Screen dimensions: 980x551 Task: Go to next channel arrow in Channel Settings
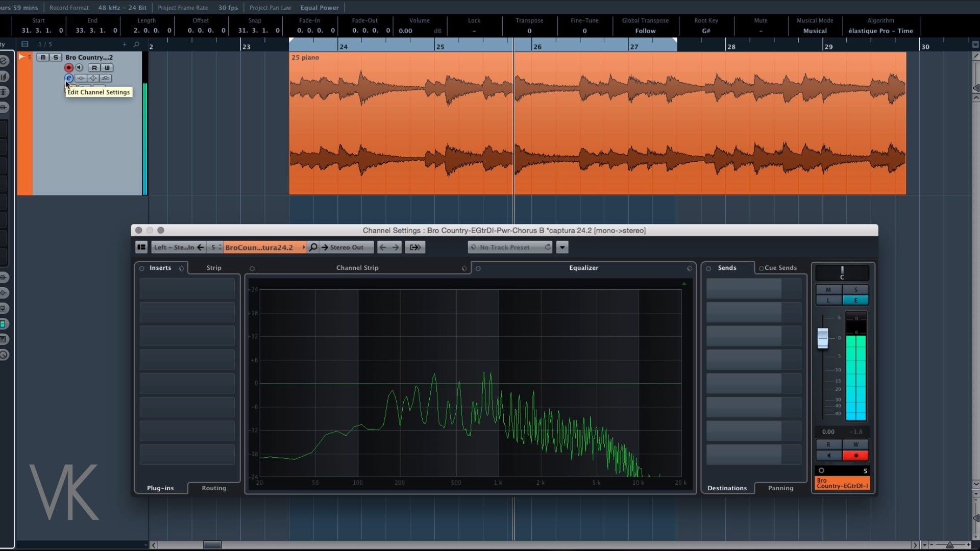point(396,247)
